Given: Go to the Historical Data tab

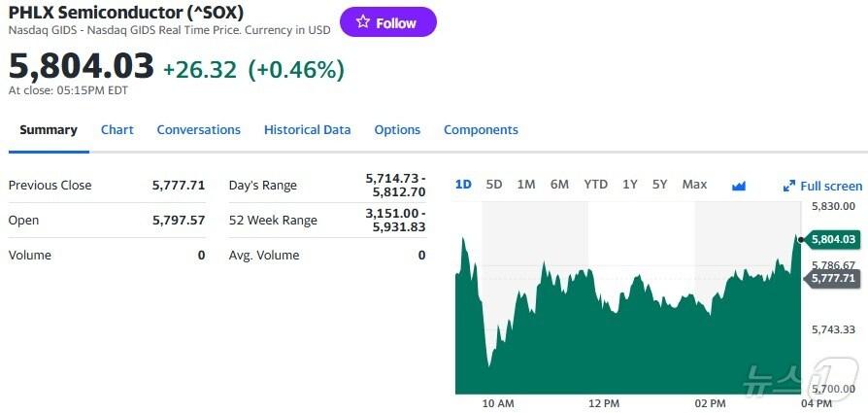Looking at the screenshot, I should coord(307,130).
